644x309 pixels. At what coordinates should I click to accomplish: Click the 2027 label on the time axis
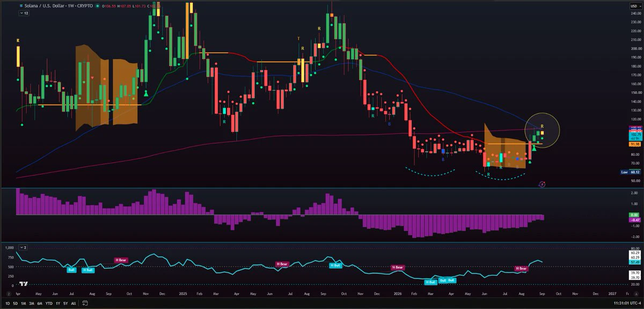(x=612, y=294)
